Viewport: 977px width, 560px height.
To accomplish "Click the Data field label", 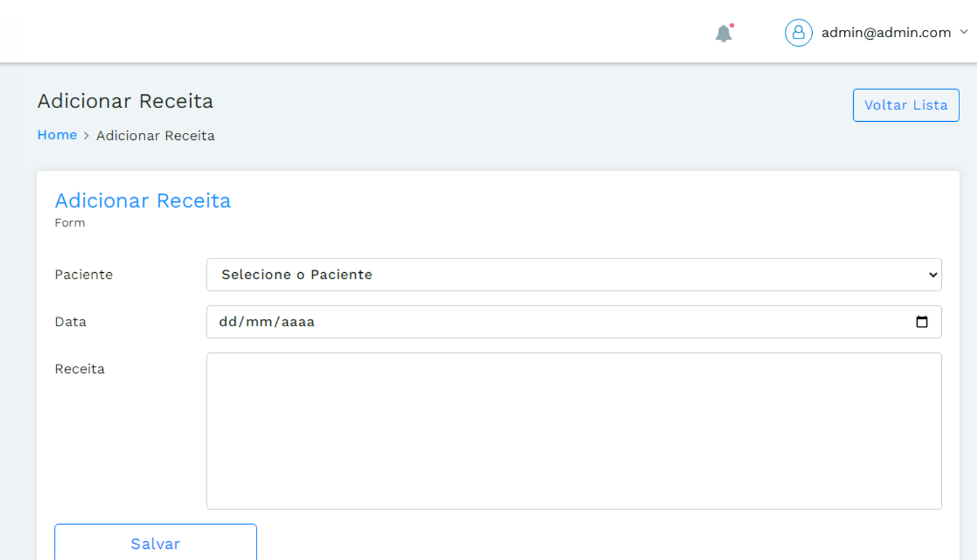I will 70,322.
